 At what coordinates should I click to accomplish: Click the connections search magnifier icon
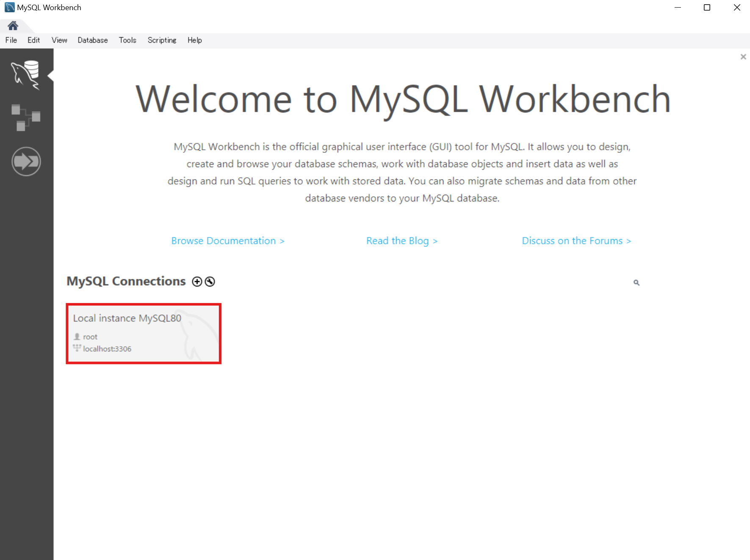[x=637, y=282]
